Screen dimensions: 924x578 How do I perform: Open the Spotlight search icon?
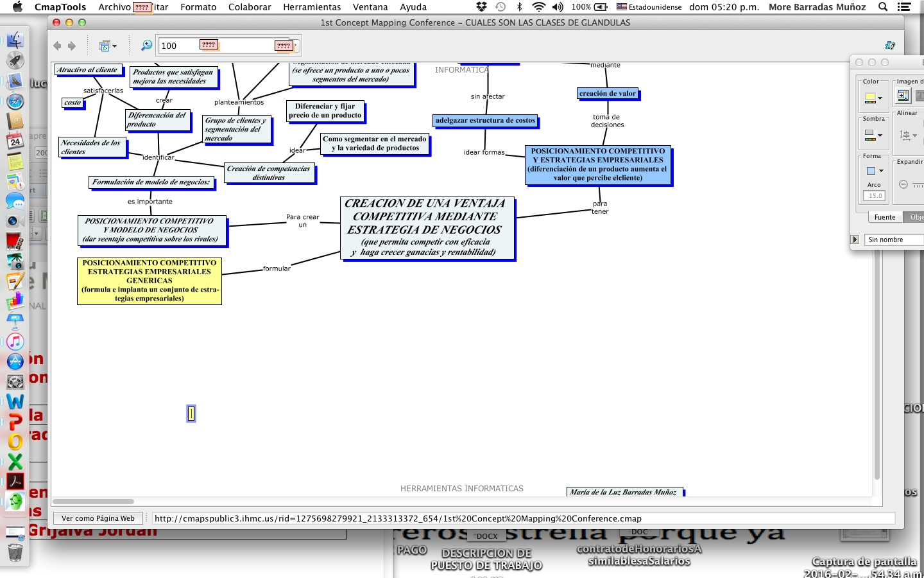(x=883, y=7)
